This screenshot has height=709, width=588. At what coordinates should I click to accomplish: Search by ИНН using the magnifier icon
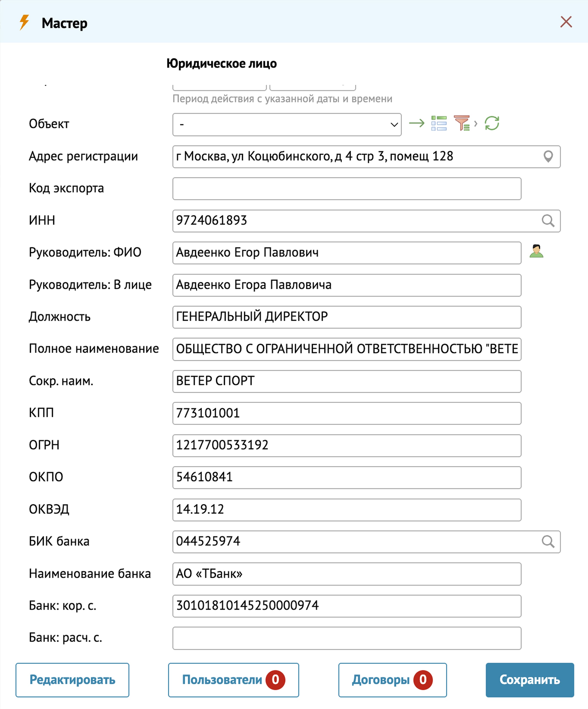click(x=548, y=221)
